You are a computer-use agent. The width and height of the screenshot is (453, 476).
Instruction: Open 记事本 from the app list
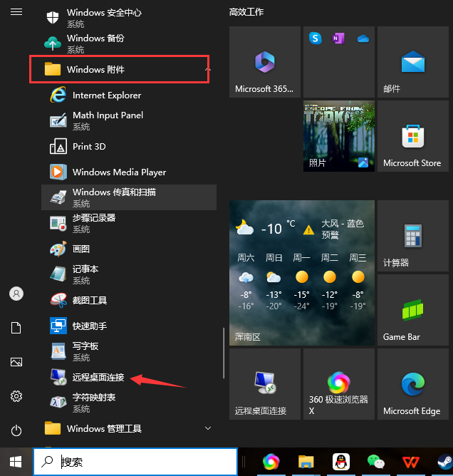pos(85,269)
